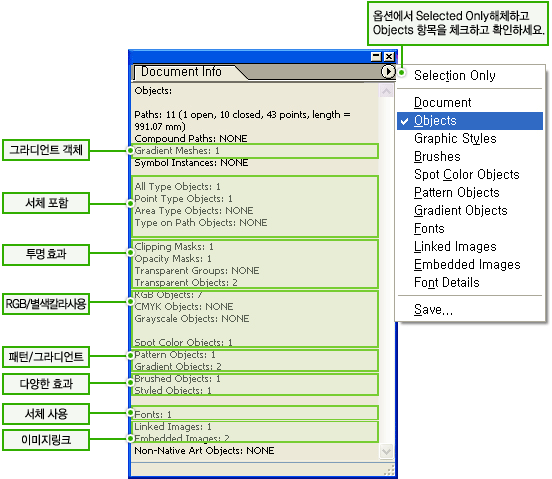
Task: Minimize the Document Info palette
Action: tap(376, 56)
